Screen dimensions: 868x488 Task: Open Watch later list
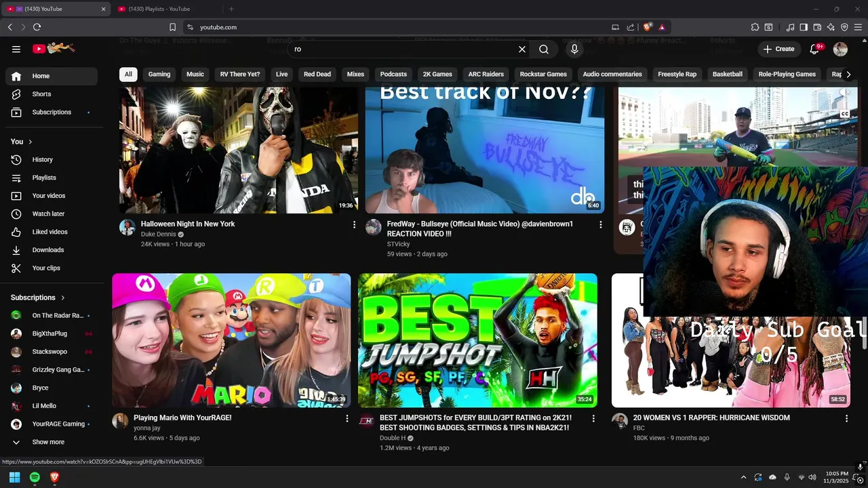click(52, 213)
